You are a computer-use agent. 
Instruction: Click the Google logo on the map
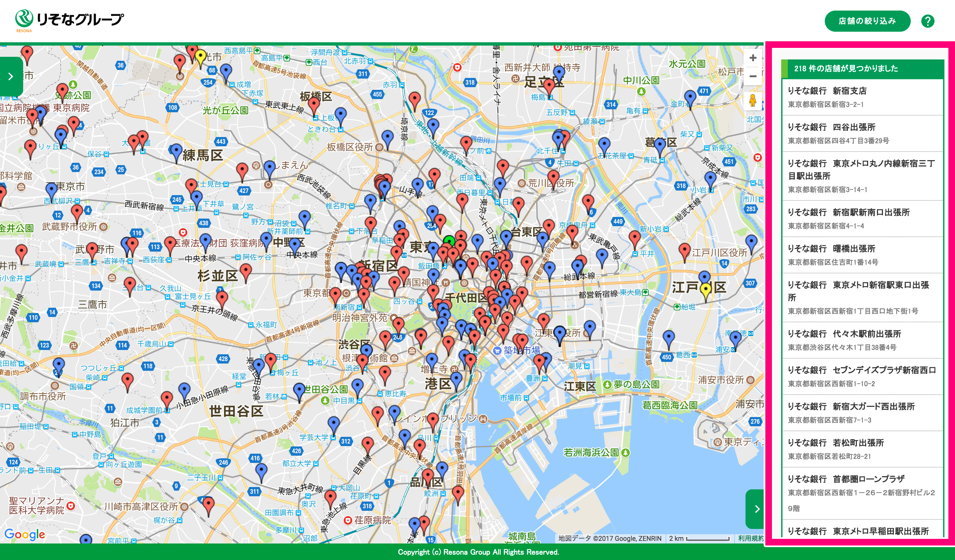coord(25,534)
